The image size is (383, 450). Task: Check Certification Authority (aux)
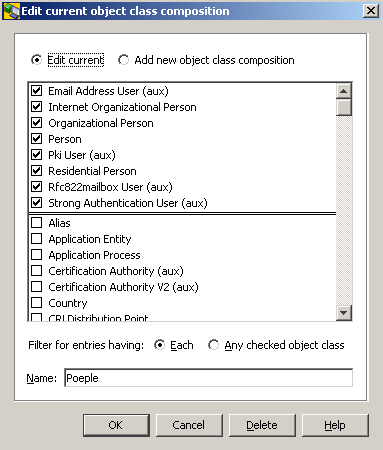[37, 271]
